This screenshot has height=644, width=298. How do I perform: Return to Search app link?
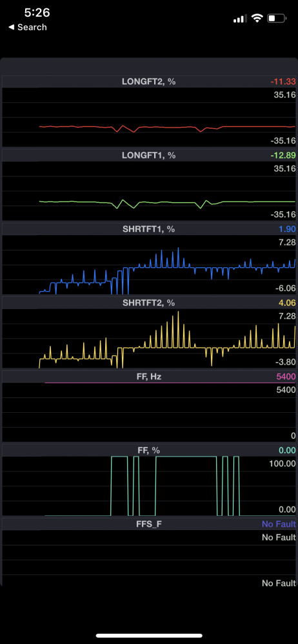(x=28, y=27)
